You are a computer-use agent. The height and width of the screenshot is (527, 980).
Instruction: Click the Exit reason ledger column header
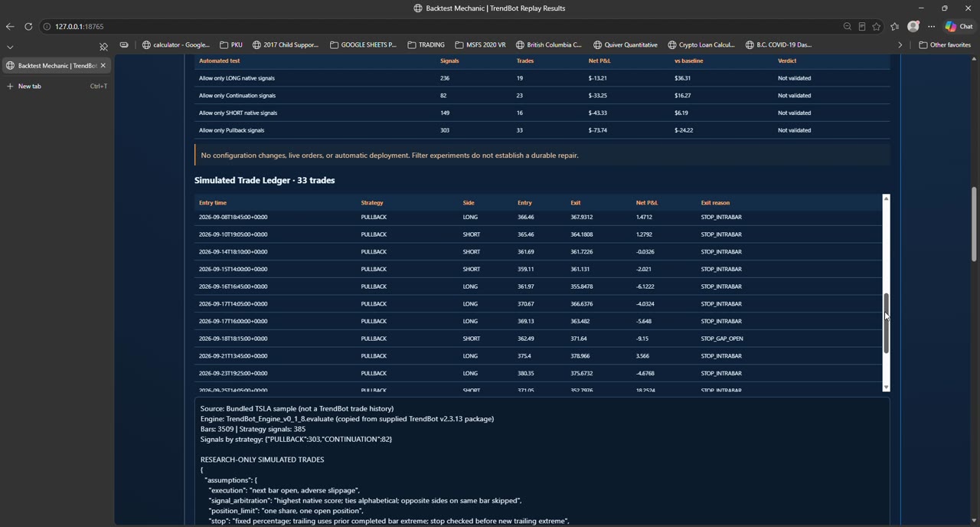(715, 203)
